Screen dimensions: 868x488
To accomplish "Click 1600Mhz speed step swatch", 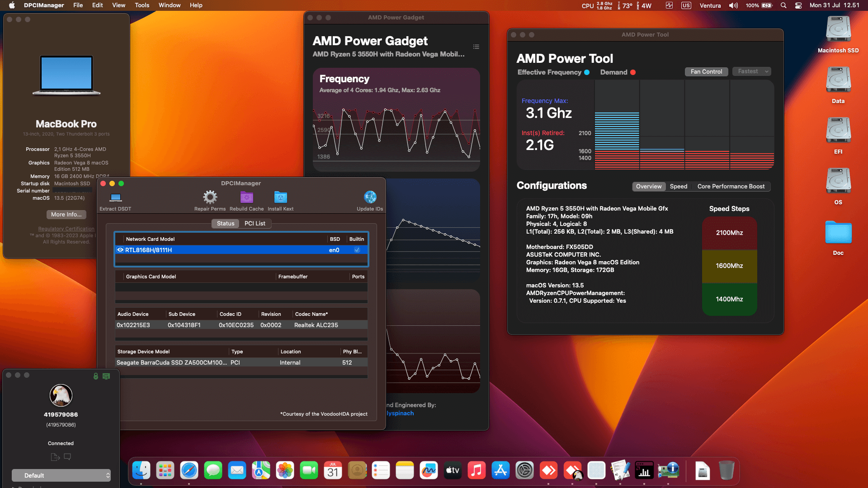I will click(x=729, y=266).
